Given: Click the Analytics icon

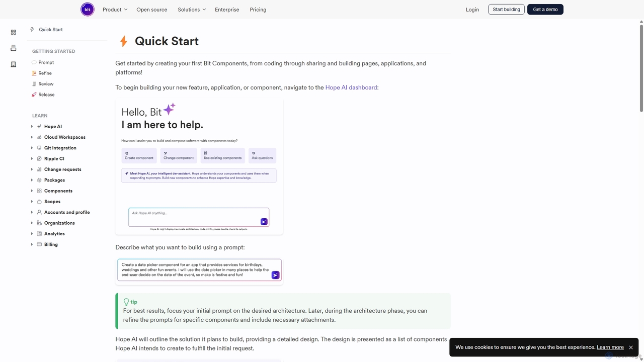Looking at the screenshot, I should coord(39,234).
